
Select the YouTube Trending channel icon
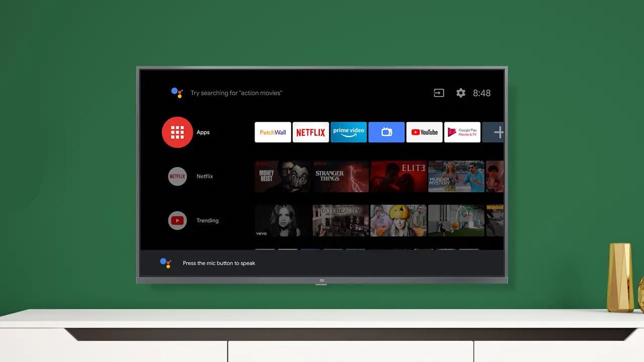[x=177, y=220]
